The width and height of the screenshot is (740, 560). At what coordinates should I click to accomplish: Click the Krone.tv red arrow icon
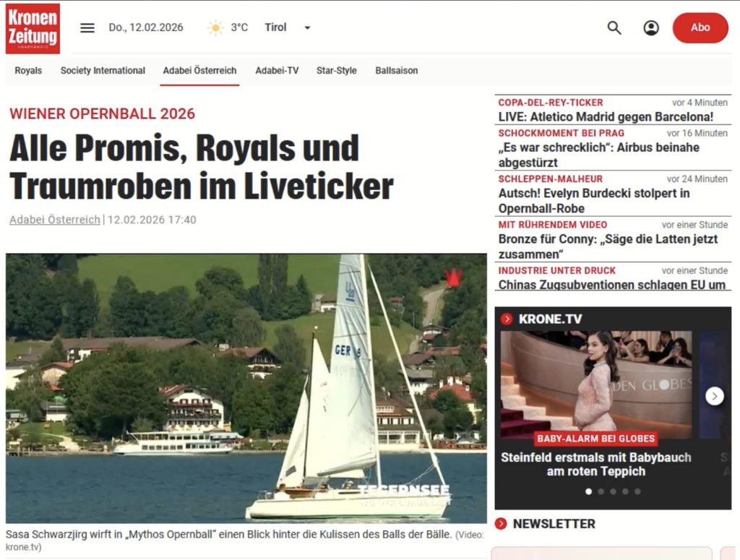pyautogui.click(x=507, y=319)
